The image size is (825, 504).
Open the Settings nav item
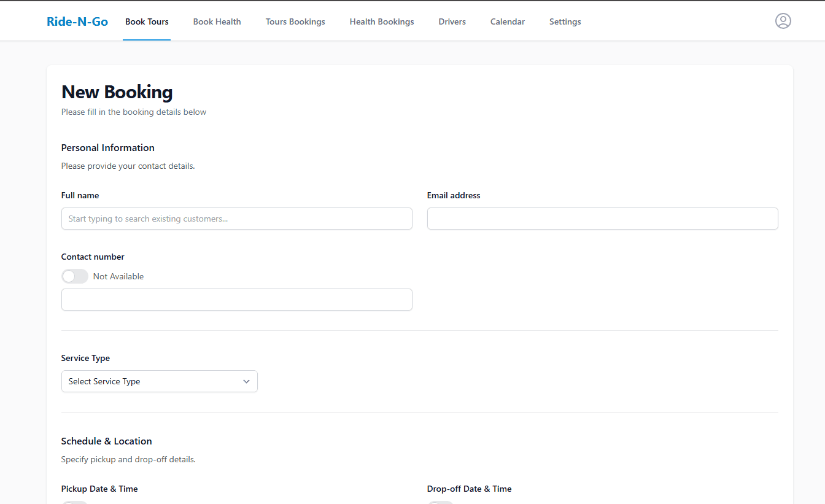coord(565,21)
